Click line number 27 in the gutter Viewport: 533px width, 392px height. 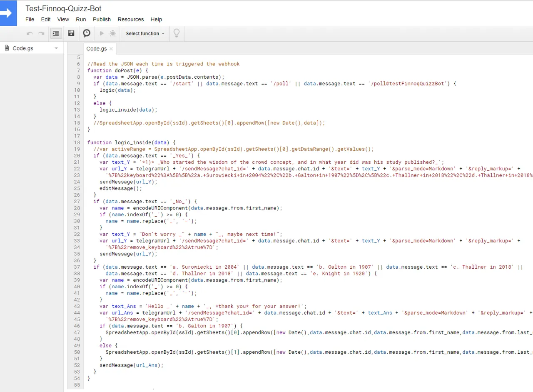pos(76,201)
